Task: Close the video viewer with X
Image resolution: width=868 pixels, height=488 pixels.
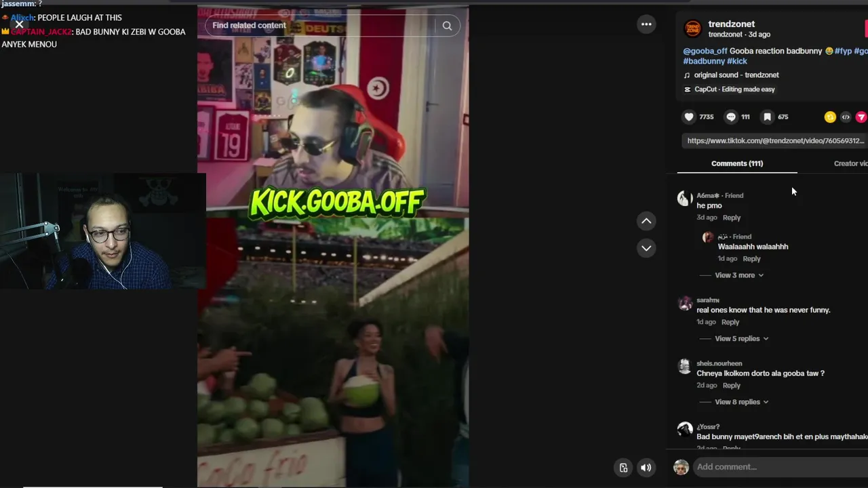Action: click(19, 24)
